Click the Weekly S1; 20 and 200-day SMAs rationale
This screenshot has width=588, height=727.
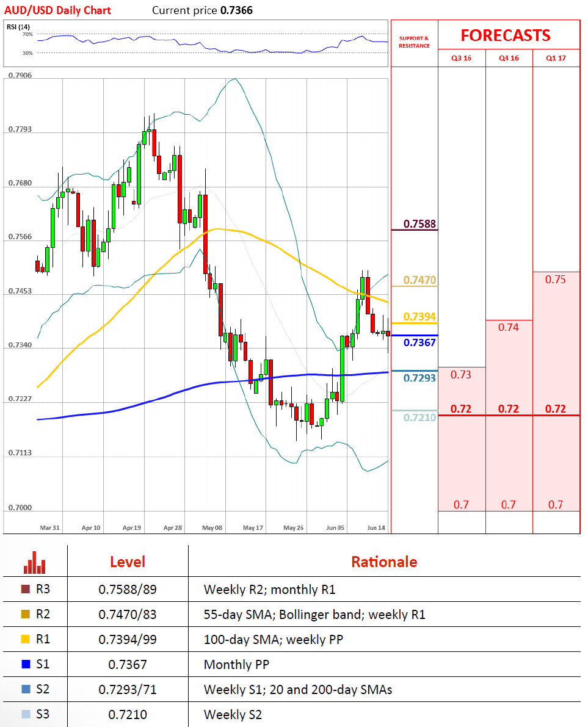click(x=298, y=689)
